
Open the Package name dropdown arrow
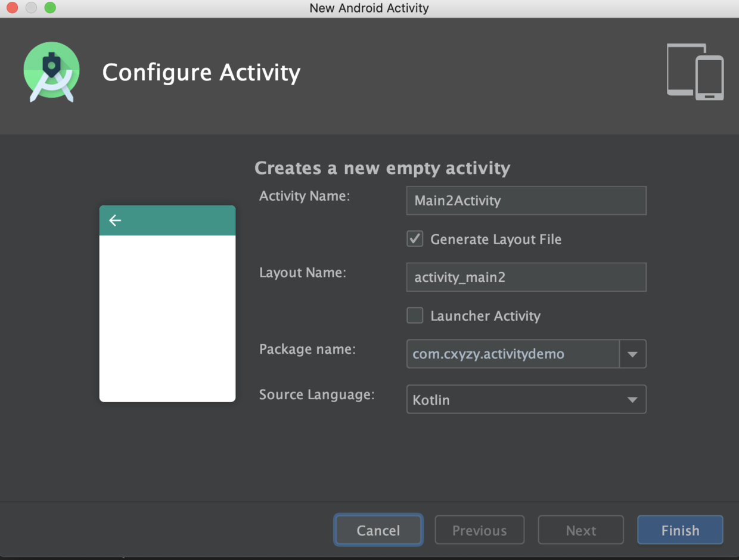pyautogui.click(x=632, y=354)
